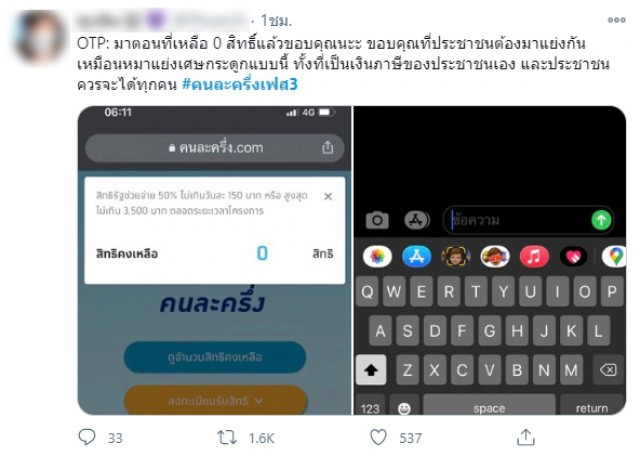The image size is (640, 456).
Task: Click the reply speech bubble icon
Action: tap(87, 437)
